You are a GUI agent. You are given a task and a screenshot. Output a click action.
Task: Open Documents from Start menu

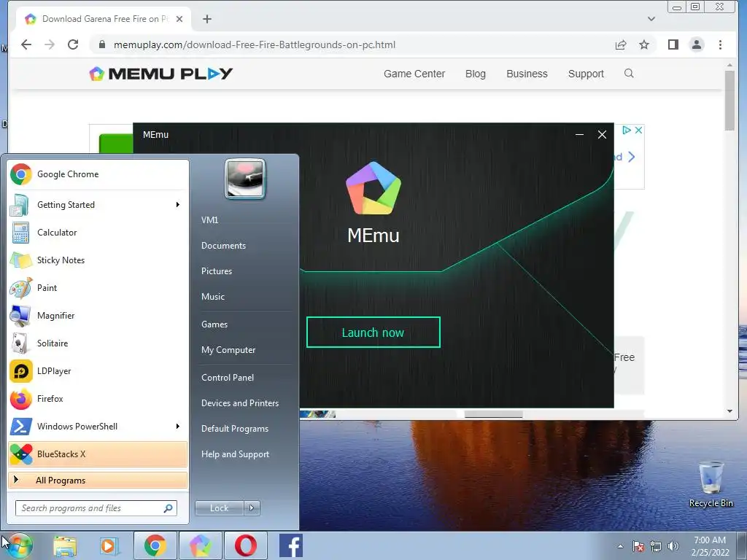[x=223, y=246]
